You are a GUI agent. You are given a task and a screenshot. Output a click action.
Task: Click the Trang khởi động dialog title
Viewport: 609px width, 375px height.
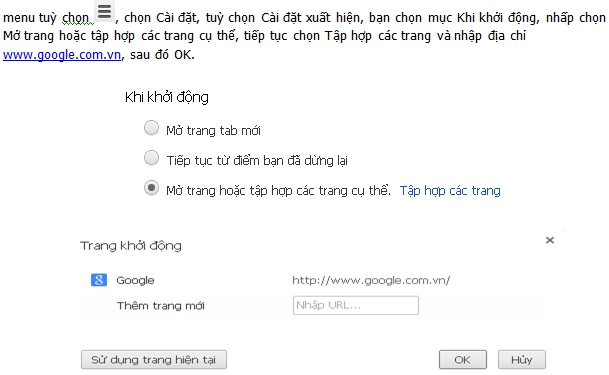click(131, 246)
